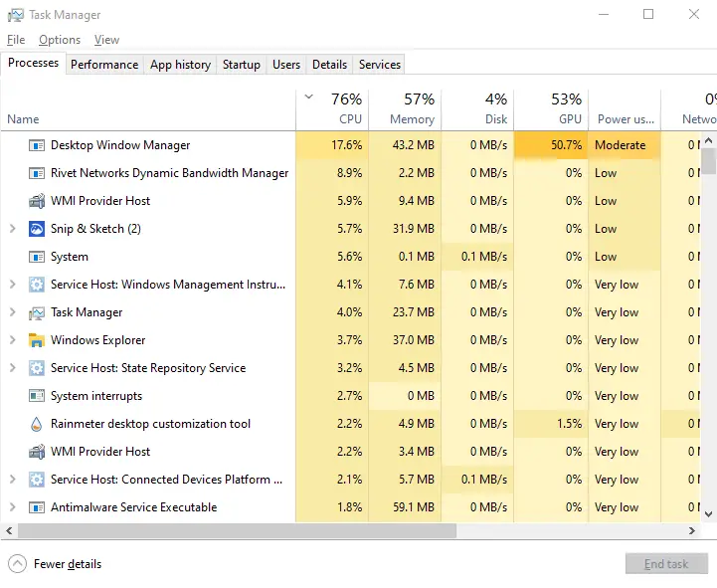Select the System interrupts process name

point(96,396)
